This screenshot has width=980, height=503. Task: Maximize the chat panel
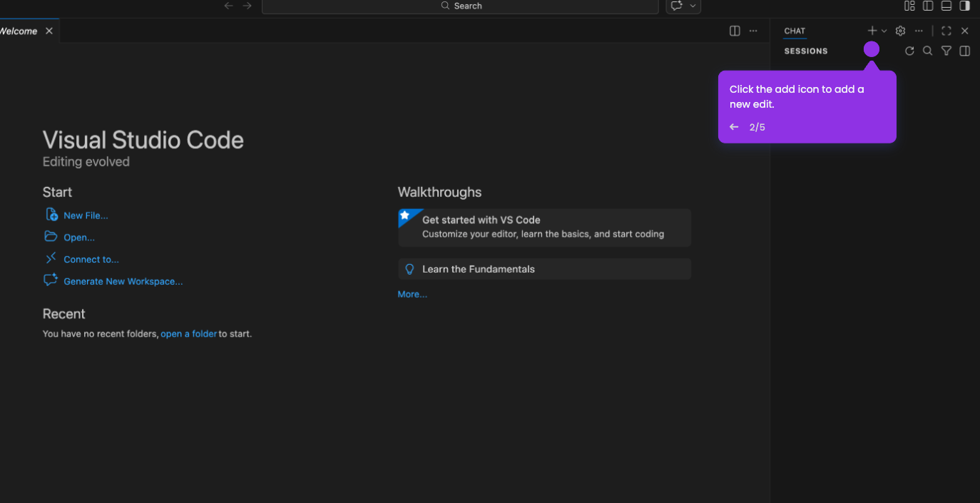pyautogui.click(x=946, y=31)
